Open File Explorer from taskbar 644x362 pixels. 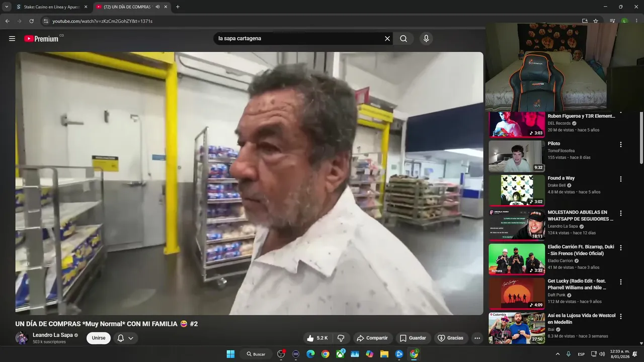tap(384, 354)
